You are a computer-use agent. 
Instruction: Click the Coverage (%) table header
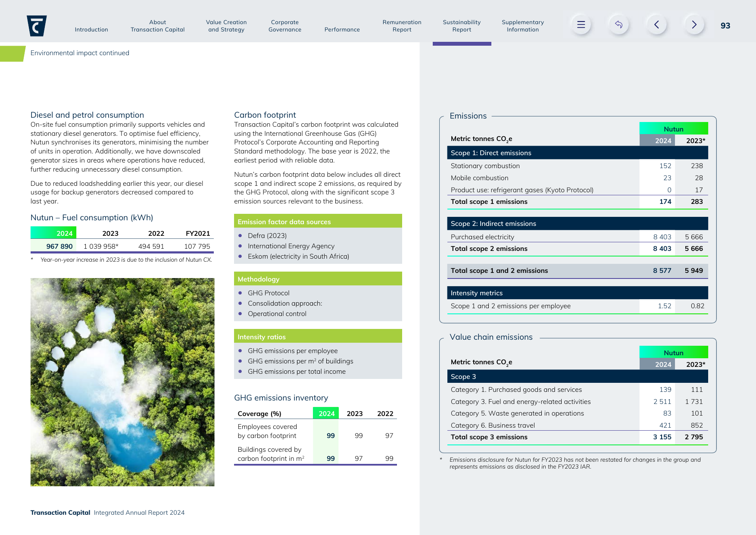[259, 414]
